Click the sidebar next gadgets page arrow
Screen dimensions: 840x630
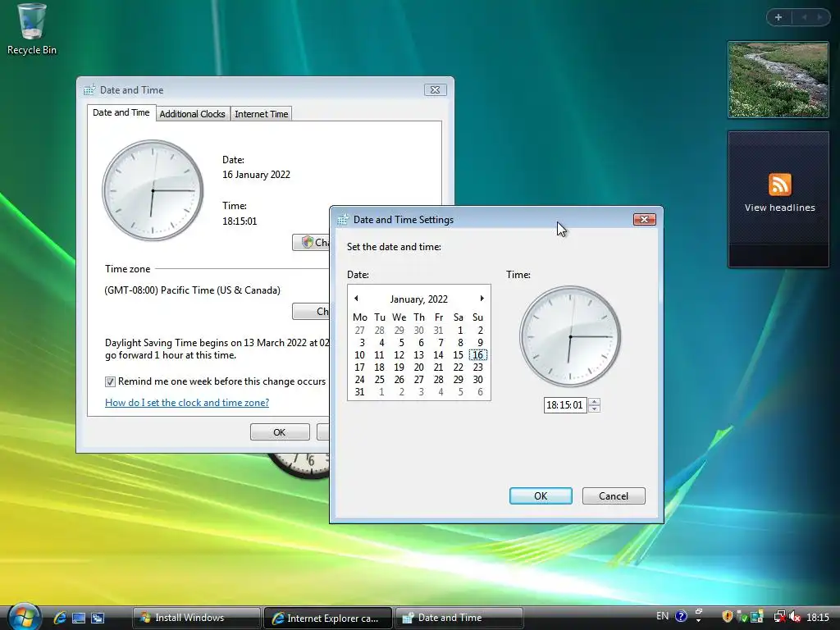point(819,17)
